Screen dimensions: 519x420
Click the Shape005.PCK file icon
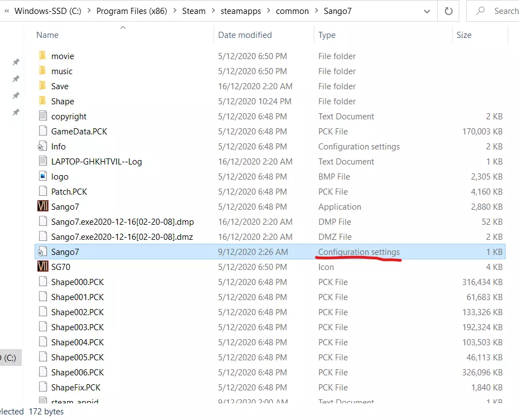coord(43,357)
